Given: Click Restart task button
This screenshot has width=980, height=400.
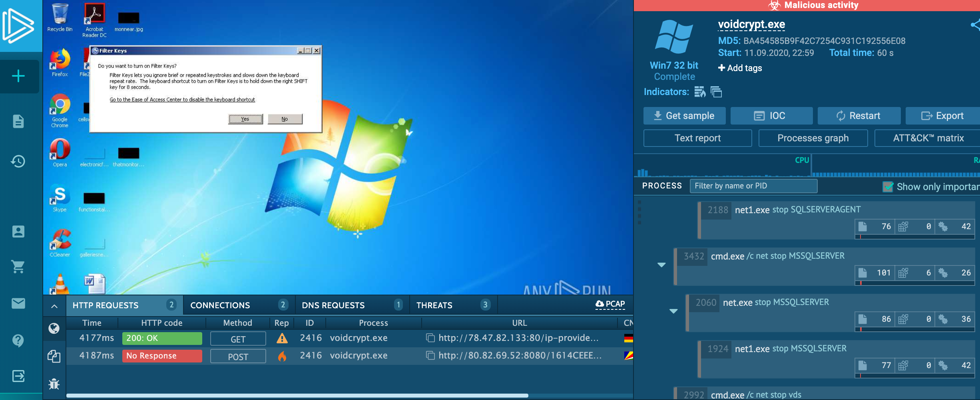Looking at the screenshot, I should pos(859,116).
